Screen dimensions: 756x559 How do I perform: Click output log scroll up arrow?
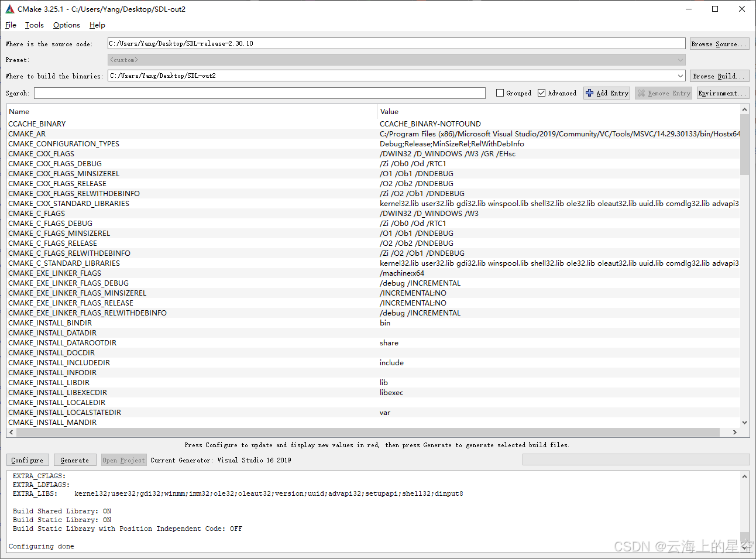pos(744,476)
